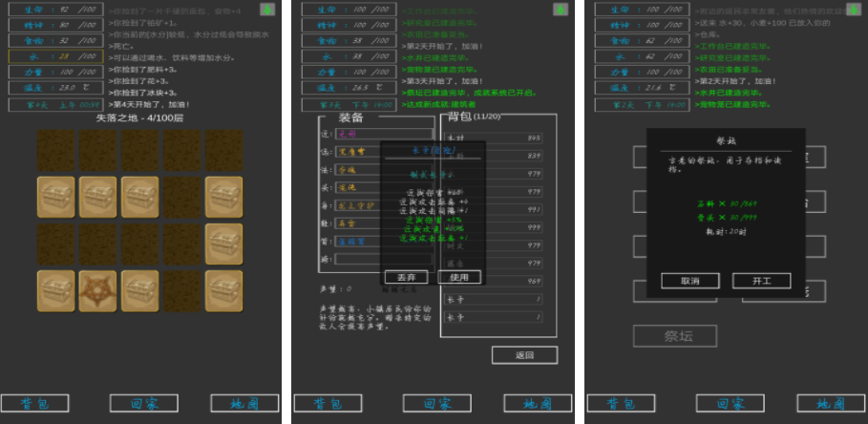Switch to 回家 tab on the middle screen
868x424 pixels.
[x=436, y=403]
